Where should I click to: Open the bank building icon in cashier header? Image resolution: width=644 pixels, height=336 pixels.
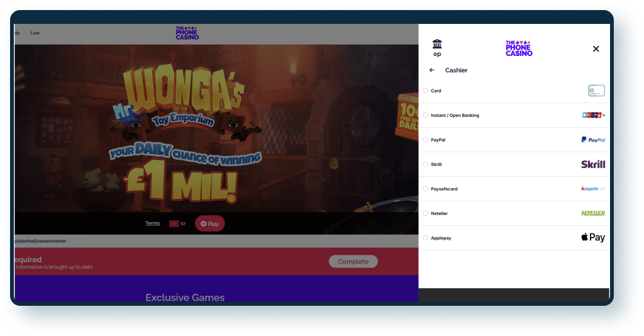pos(437,44)
